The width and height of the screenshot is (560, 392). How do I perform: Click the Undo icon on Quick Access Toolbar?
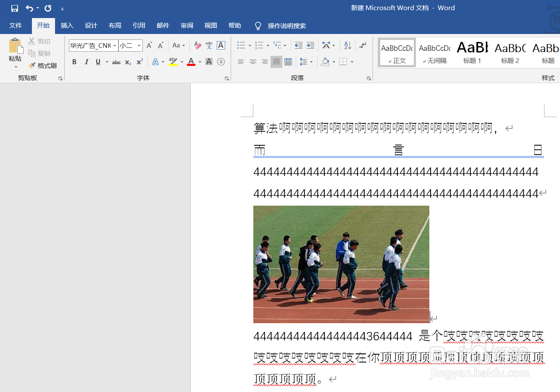(29, 8)
